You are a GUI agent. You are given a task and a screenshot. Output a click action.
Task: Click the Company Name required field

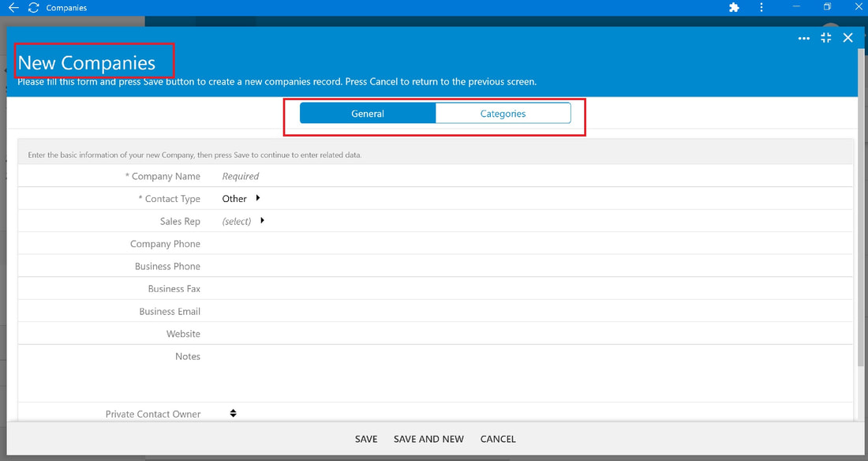(x=536, y=176)
